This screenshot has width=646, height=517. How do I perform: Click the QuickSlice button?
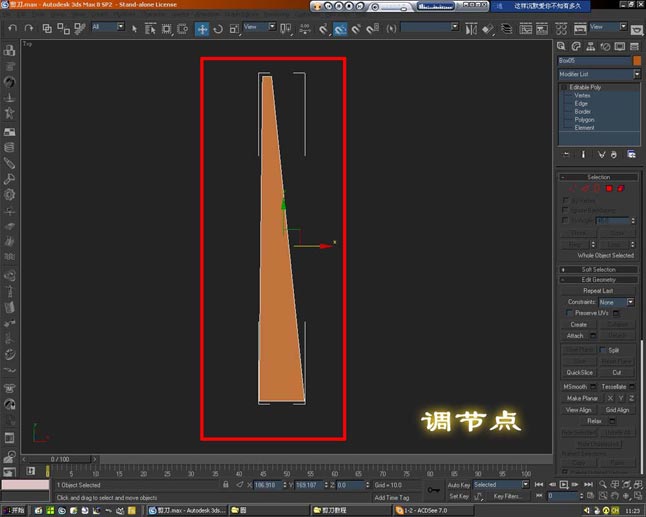click(x=579, y=372)
